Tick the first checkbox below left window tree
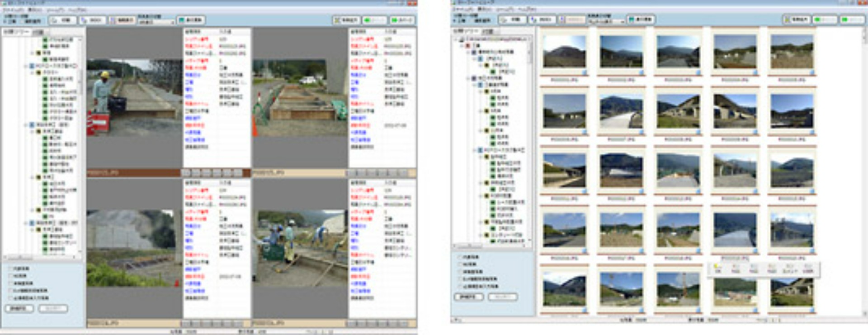 [x=10, y=268]
